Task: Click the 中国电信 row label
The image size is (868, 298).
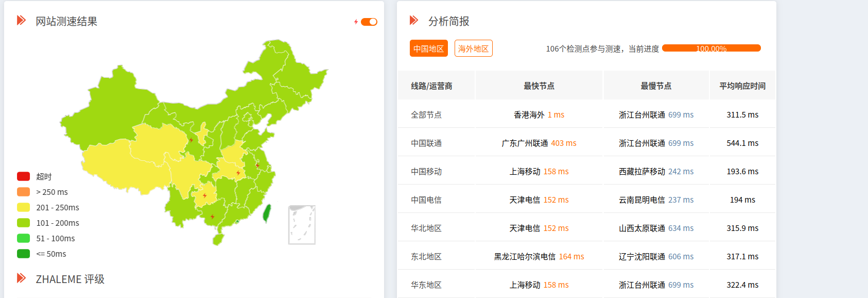Action: [x=426, y=200]
